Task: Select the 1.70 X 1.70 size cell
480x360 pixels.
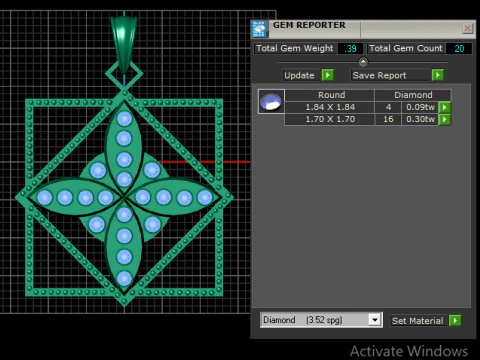Action: pos(330,119)
